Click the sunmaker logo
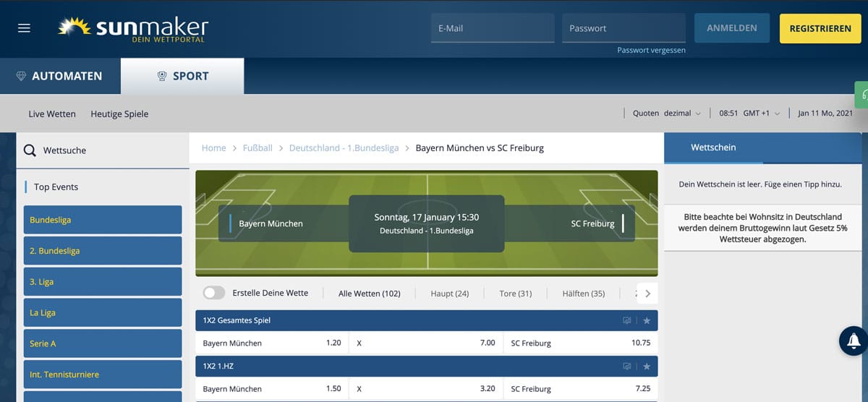Image resolution: width=868 pixels, height=402 pixels. (133, 28)
